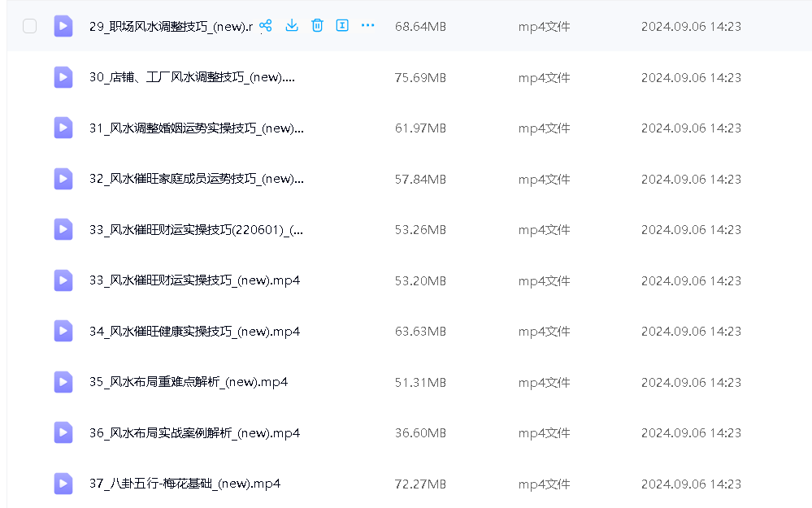
Task: Click the mp4文件 type cell of file 37
Action: [544, 484]
